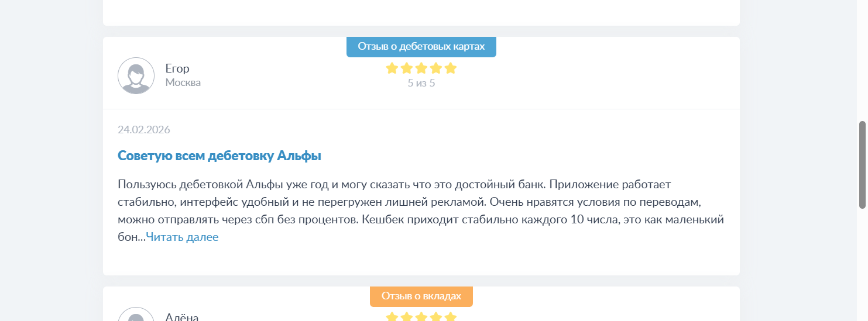Click the fourth star in Егор's rating
The width and height of the screenshot is (868, 321).
click(436, 68)
